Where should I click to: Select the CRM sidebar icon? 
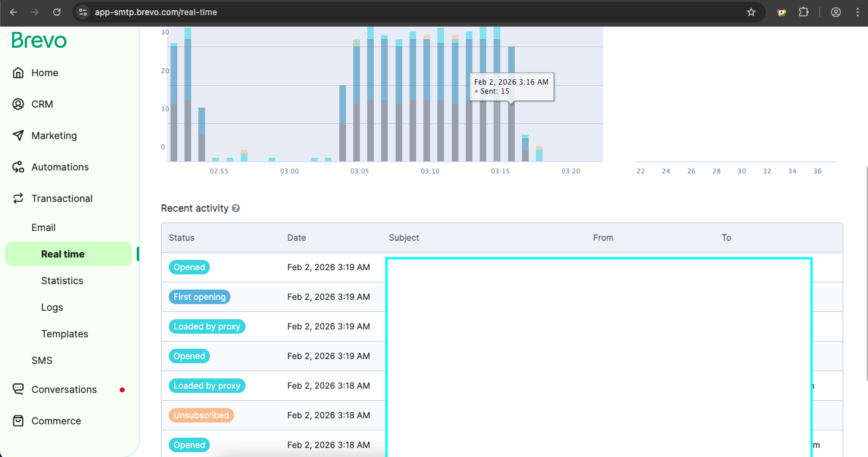(x=18, y=104)
